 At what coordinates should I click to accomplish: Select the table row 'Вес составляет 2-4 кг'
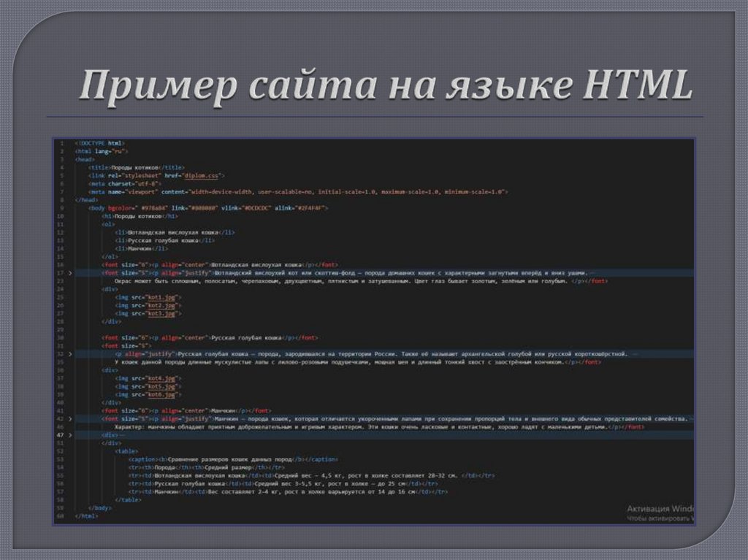(x=288, y=492)
